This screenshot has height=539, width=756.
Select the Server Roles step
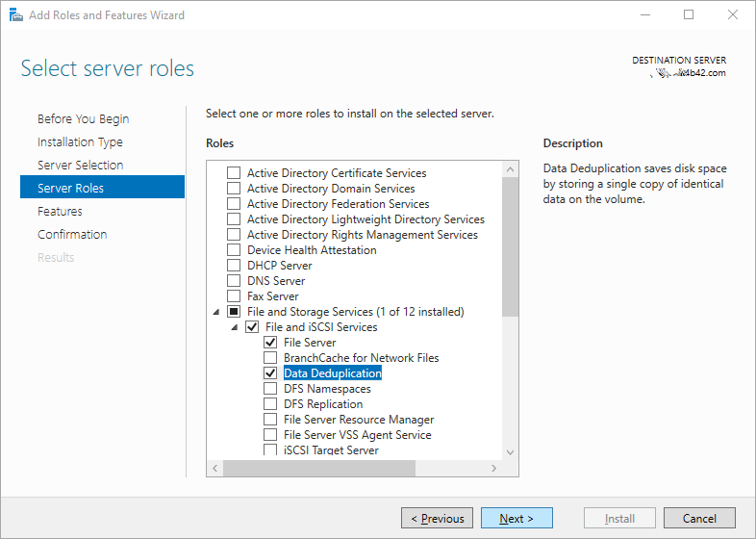(x=102, y=188)
